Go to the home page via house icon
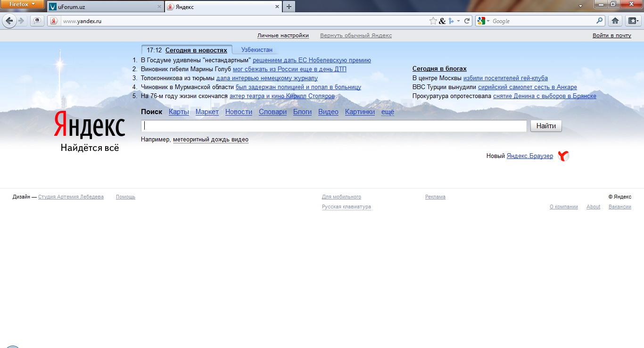Screen dimensions: 644x348 pyautogui.click(x=615, y=21)
